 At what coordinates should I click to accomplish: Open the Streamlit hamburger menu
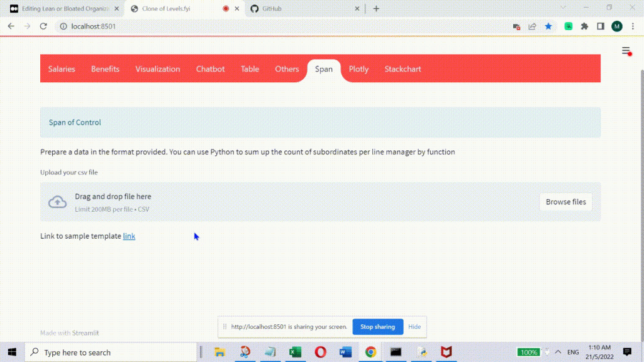click(x=626, y=51)
